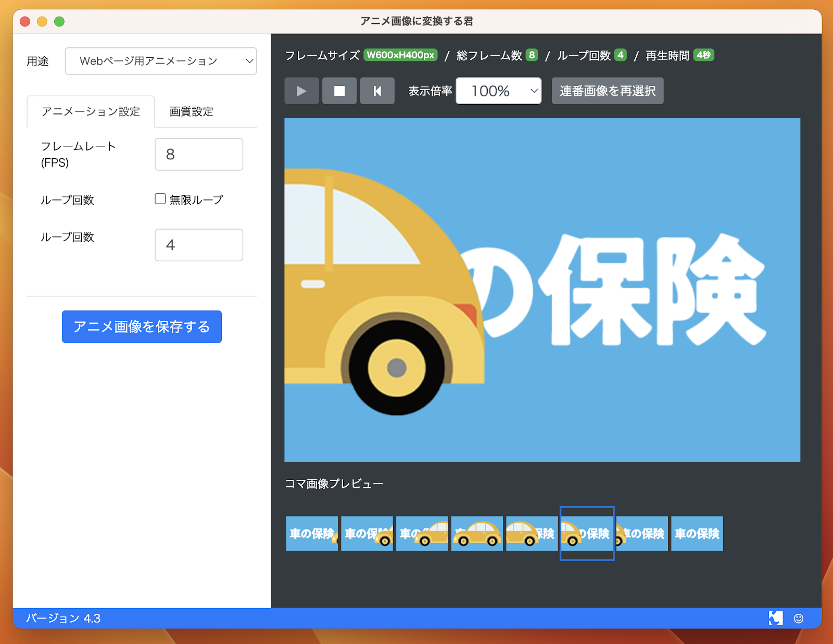Image resolution: width=833 pixels, height=644 pixels.
Task: Select the last frame thumbnail
Action: point(697,533)
